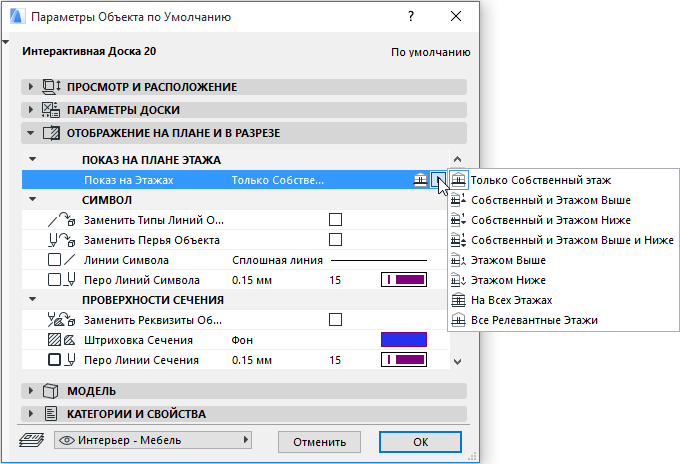Click the pen icon beside Перо Линии Сечения
680x464 pixels.
[61, 360]
